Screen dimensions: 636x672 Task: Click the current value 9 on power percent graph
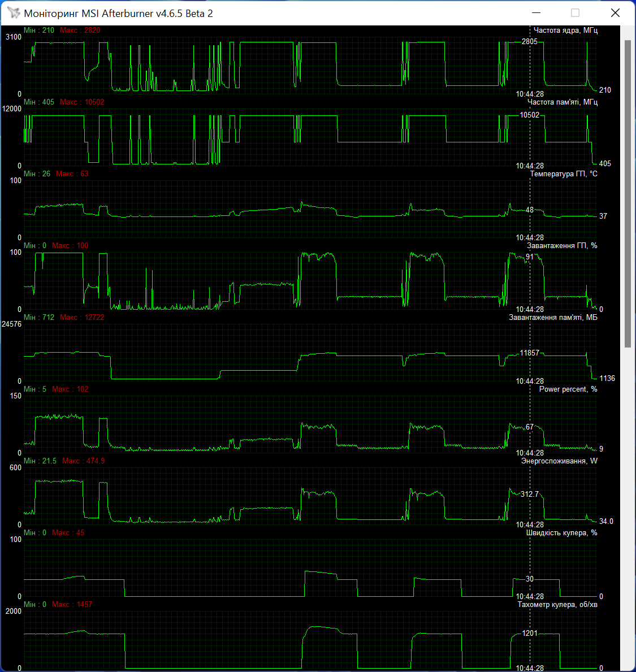click(602, 449)
